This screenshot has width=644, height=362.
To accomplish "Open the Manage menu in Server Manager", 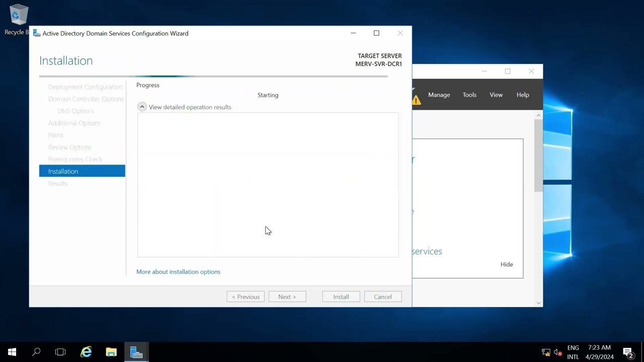I will (x=439, y=95).
